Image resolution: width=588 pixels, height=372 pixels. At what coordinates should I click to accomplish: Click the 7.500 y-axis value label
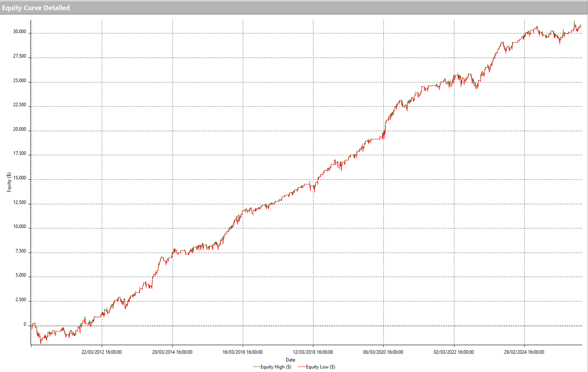(x=20, y=251)
